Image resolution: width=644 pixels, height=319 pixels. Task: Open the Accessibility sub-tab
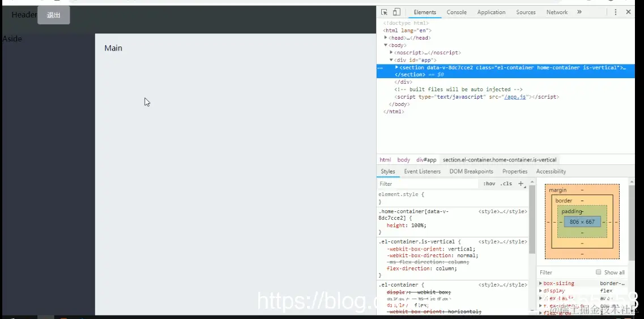tap(551, 172)
